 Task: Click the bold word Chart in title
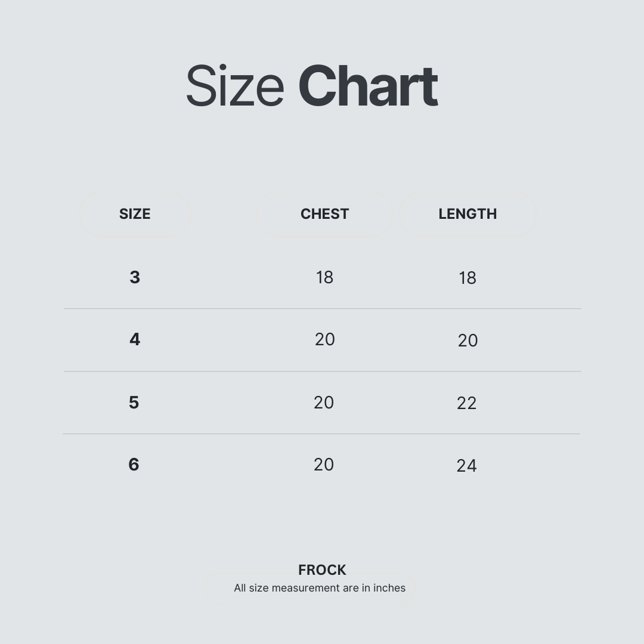coord(369,86)
